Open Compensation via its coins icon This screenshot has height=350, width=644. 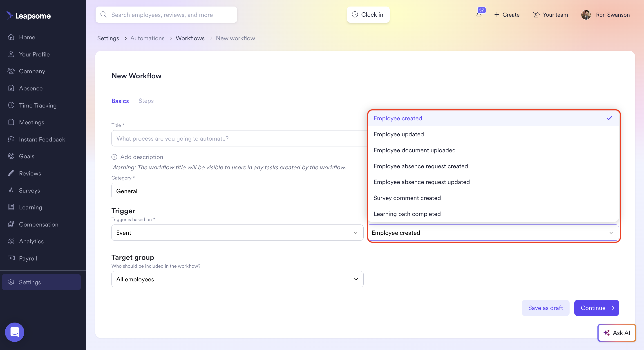pyautogui.click(x=11, y=224)
